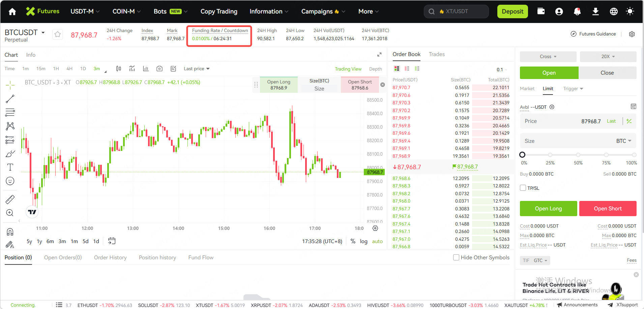
Task: Select the Ruler measure tool
Action: click(x=10, y=200)
